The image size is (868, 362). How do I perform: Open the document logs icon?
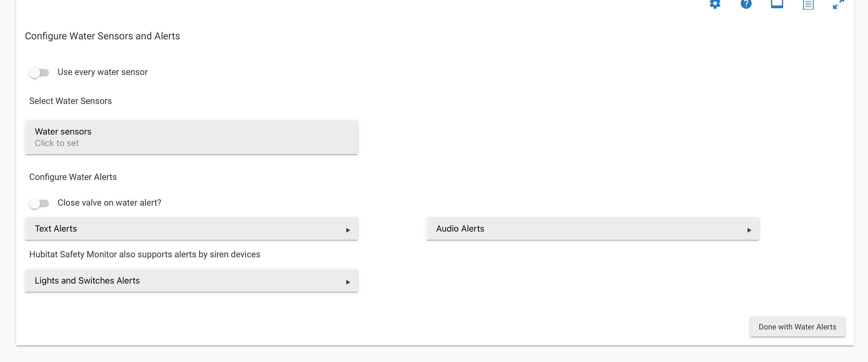tap(808, 4)
